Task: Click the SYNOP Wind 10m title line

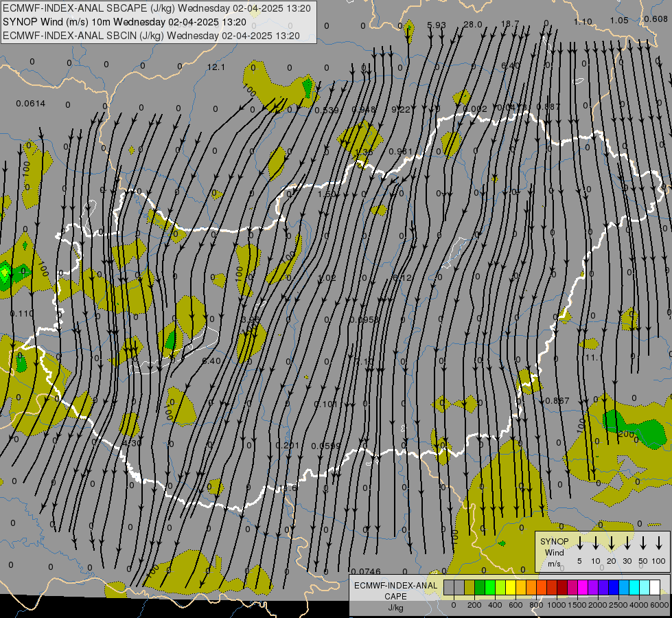Action: pyautogui.click(x=124, y=22)
